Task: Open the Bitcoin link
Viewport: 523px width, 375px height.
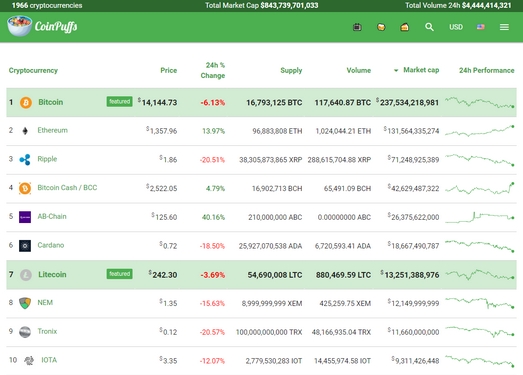Action: [x=50, y=102]
